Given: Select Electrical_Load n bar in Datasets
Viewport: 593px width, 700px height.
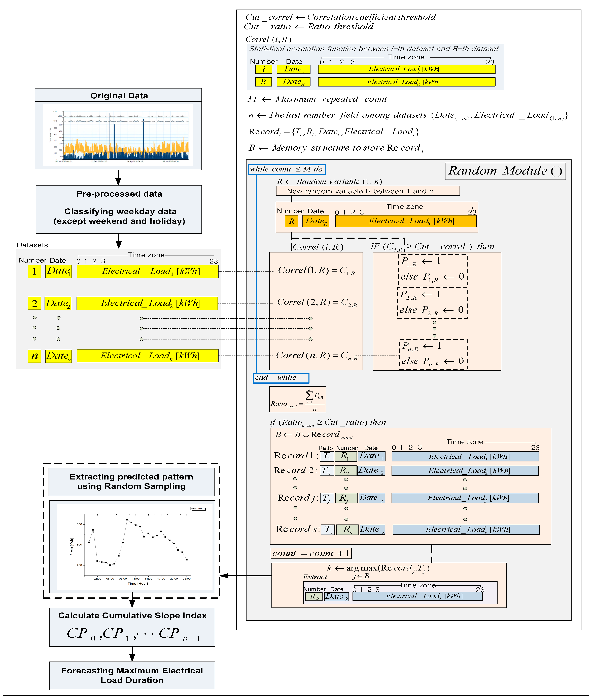Looking at the screenshot, I should [x=148, y=356].
